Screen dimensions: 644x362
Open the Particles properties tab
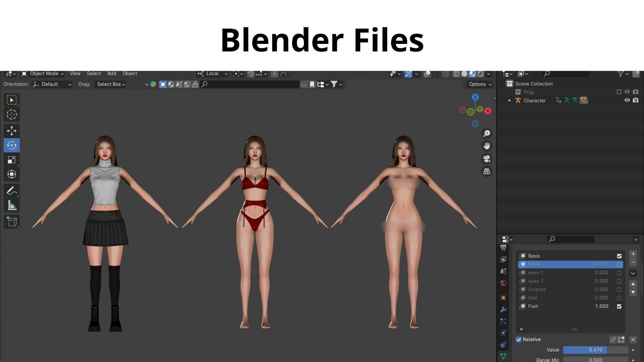point(503,321)
